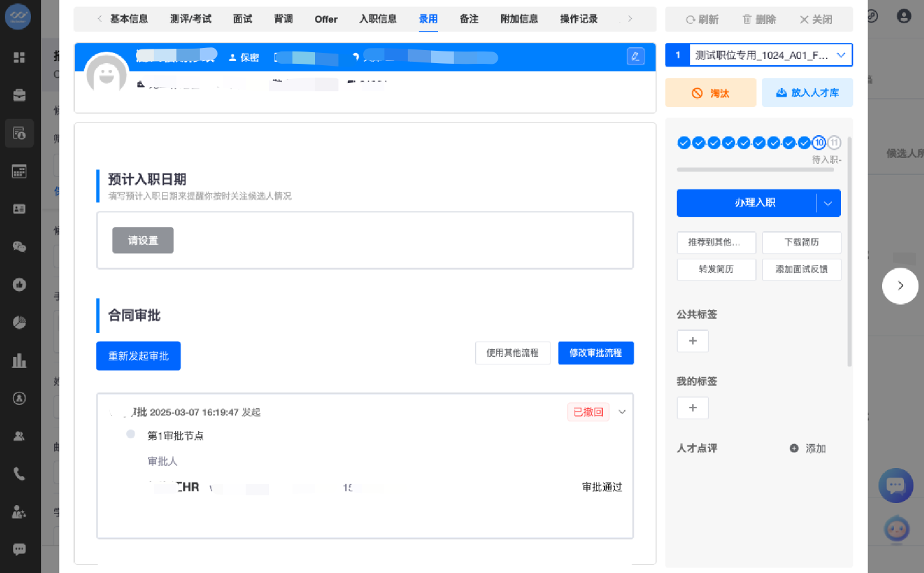Click the 放入人才库 button
The width and height of the screenshot is (924, 573).
tap(807, 93)
